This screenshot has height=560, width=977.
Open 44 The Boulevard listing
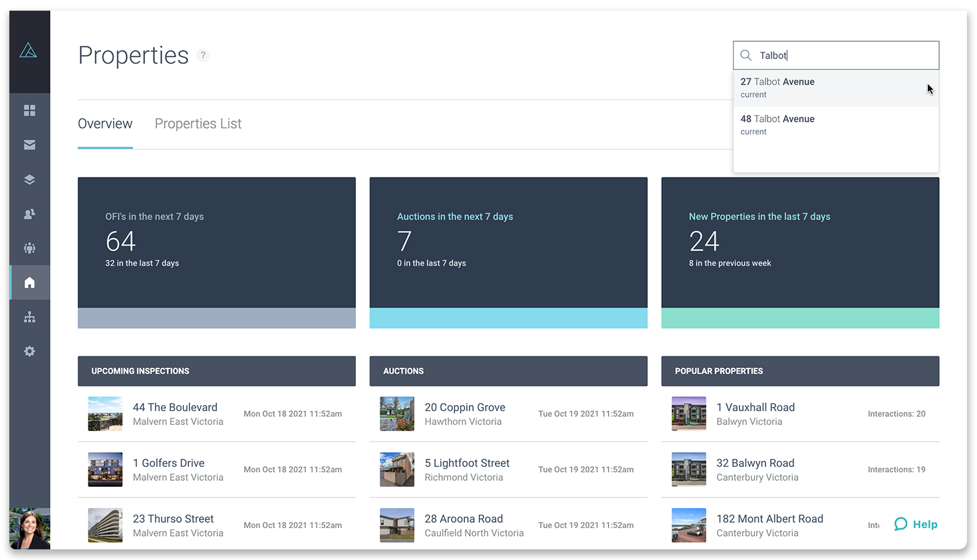tap(217, 414)
